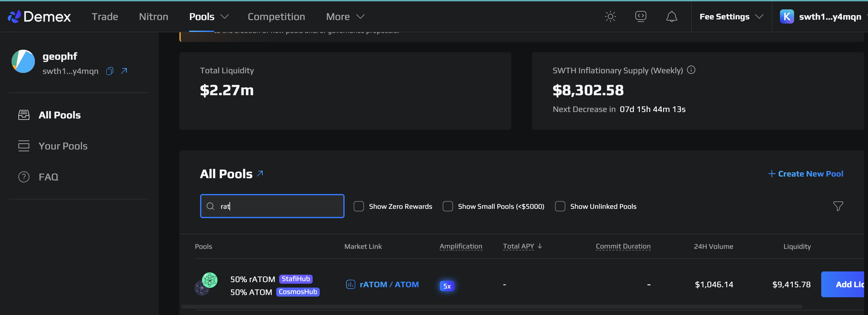Open the Competition page
The width and height of the screenshot is (868, 315).
click(x=276, y=16)
